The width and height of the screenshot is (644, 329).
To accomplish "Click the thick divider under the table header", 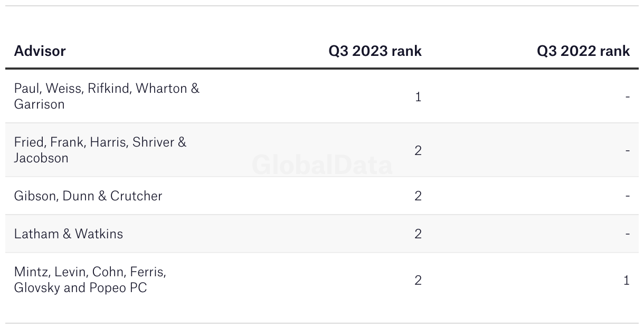I will pos(322,69).
